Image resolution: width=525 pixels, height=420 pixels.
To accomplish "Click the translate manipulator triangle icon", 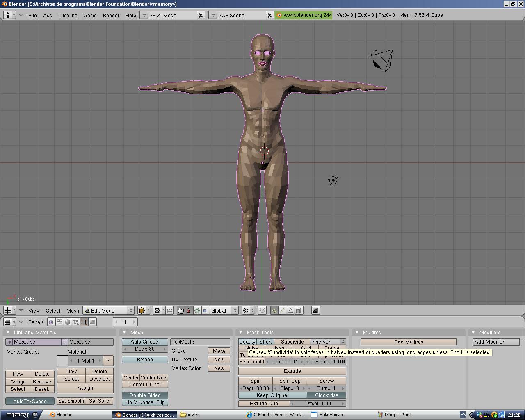I will [x=189, y=310].
